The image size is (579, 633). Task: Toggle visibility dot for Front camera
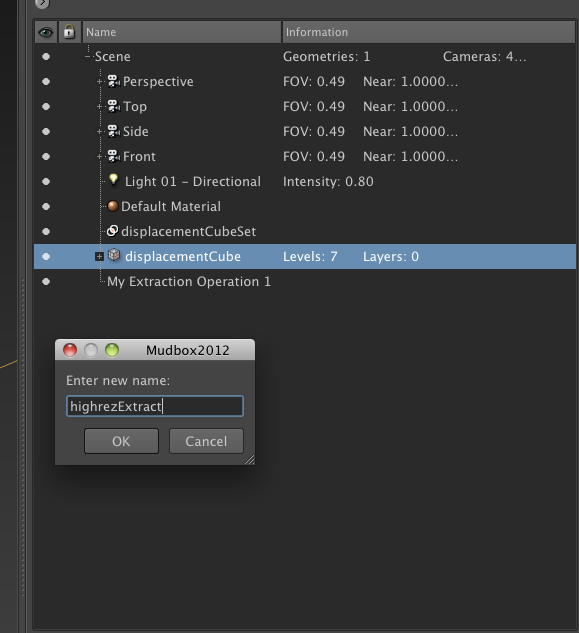coord(46,157)
